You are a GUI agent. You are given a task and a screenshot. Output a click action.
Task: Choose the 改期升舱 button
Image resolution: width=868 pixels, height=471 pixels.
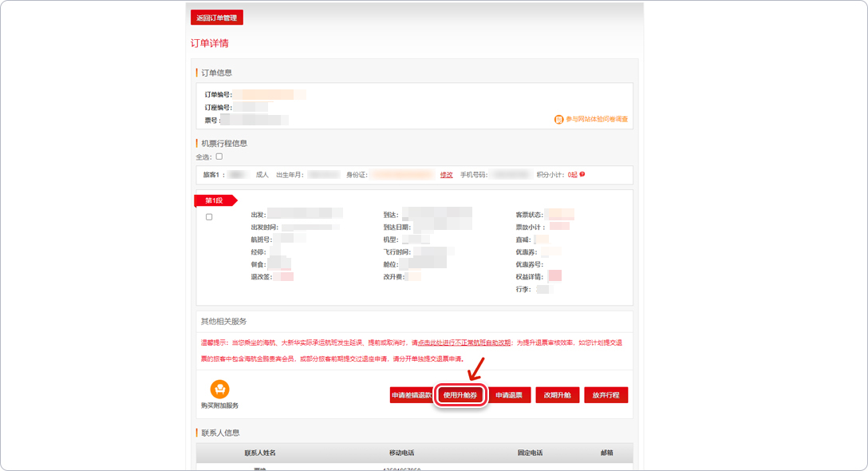pos(557,395)
